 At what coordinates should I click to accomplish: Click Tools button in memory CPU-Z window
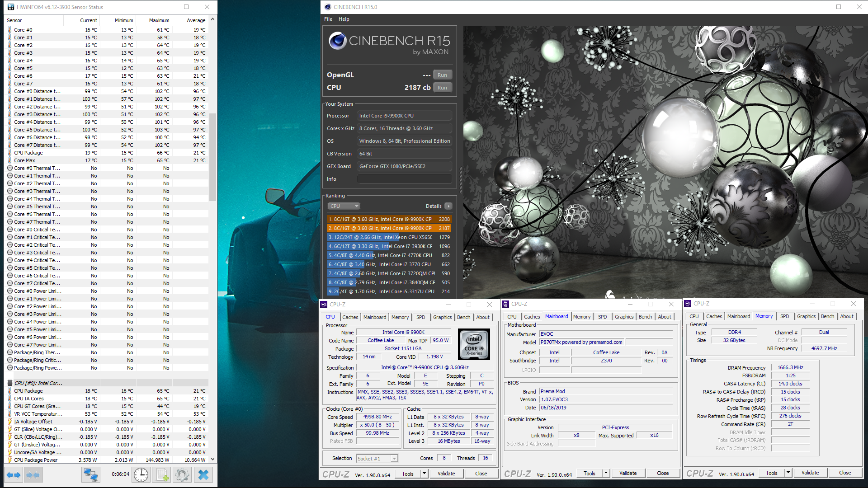(772, 473)
